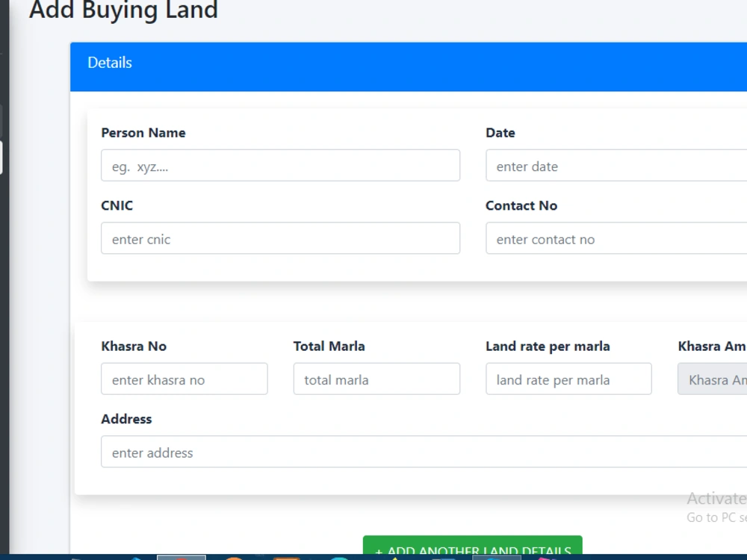Click the Total Marla label
The width and height of the screenshot is (747, 560).
coord(329,346)
